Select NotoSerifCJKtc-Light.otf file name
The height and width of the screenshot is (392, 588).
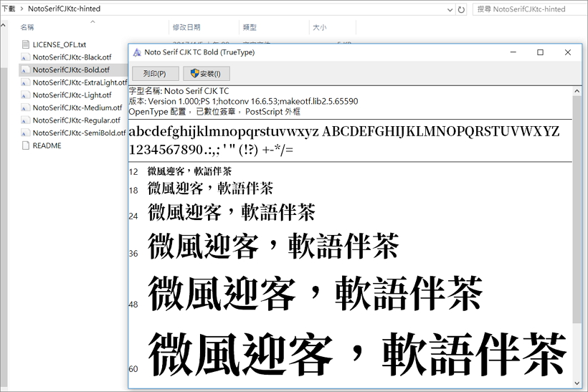coord(72,95)
